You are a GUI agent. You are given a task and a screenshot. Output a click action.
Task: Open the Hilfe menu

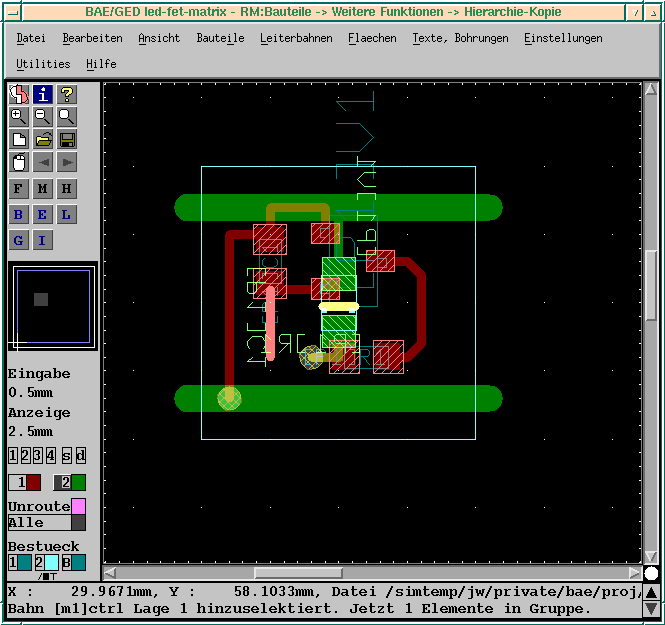tap(101, 64)
